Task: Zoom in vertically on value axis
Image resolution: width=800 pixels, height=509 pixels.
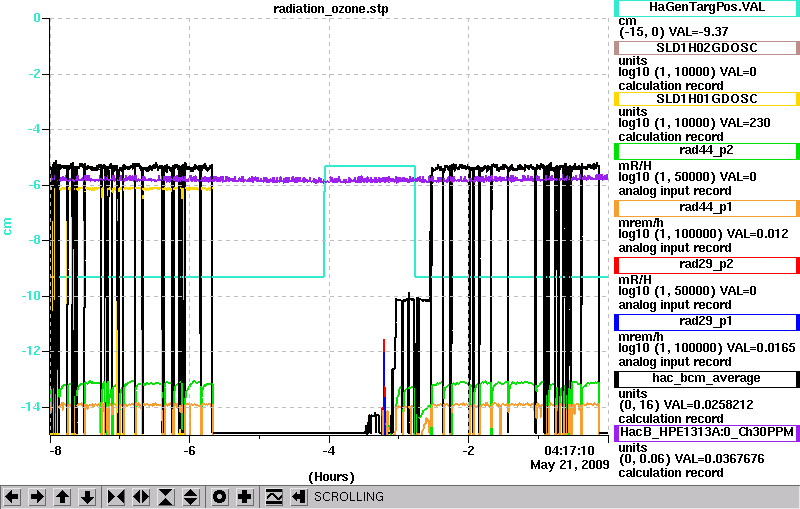Action: pyautogui.click(x=166, y=497)
